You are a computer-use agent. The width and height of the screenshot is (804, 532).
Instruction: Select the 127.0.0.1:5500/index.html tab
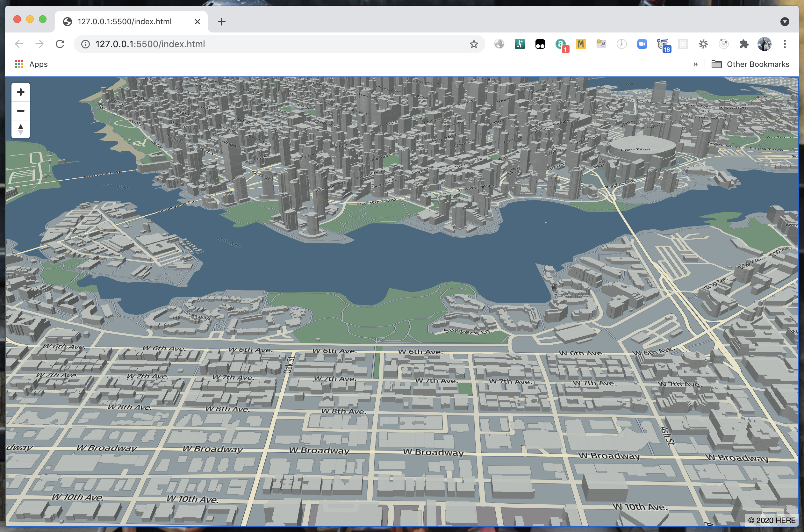[x=125, y=22]
